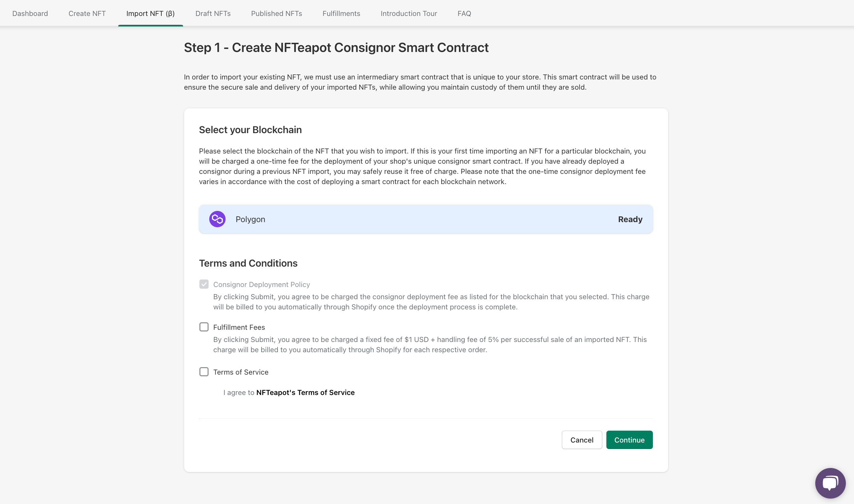Start the Introduction Tour tab

pyautogui.click(x=409, y=14)
